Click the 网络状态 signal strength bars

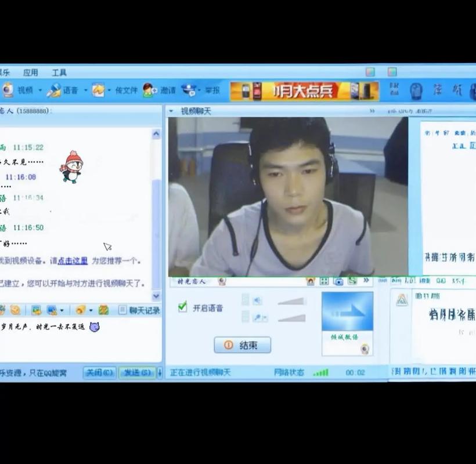click(x=321, y=373)
